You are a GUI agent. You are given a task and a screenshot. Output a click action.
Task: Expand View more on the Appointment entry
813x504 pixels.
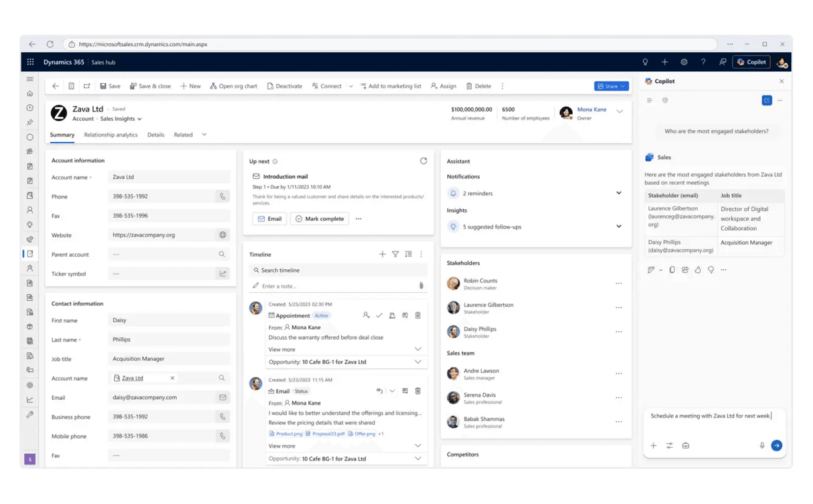click(418, 349)
